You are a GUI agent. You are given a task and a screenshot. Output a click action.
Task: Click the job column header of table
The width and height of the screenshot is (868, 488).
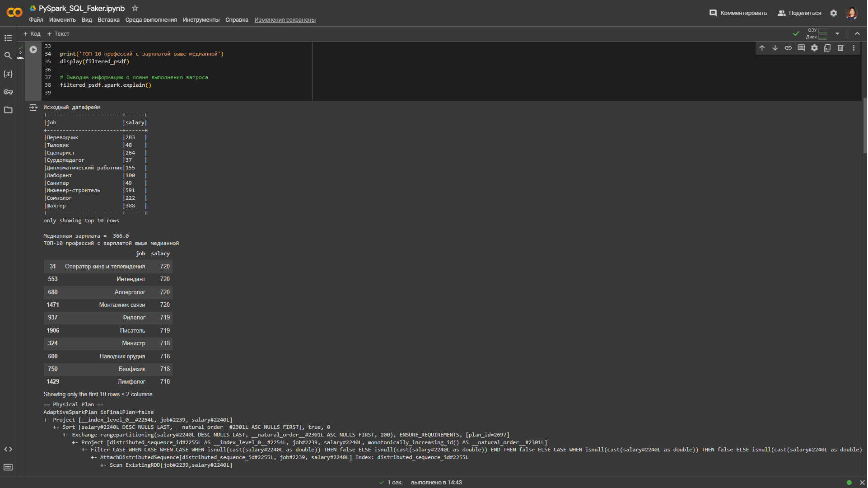click(x=140, y=254)
